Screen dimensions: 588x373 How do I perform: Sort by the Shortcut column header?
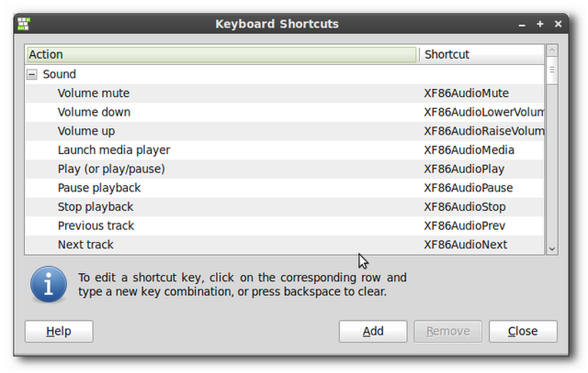click(x=481, y=54)
